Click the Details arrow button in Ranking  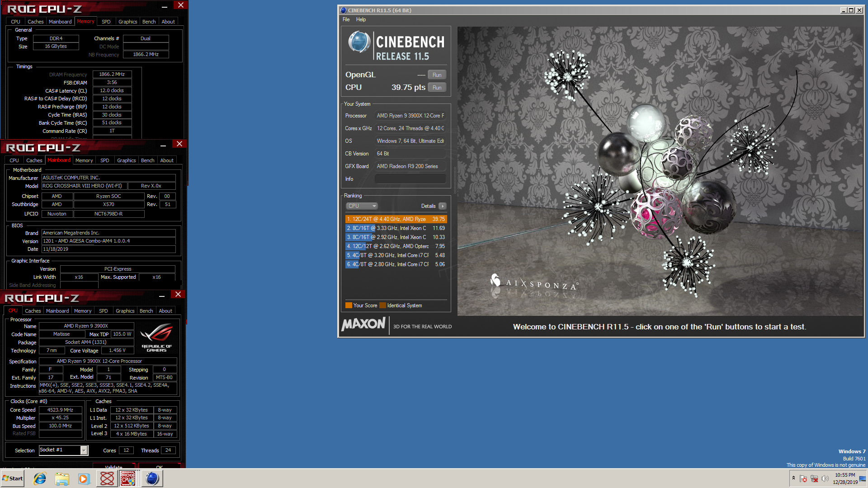pos(443,206)
